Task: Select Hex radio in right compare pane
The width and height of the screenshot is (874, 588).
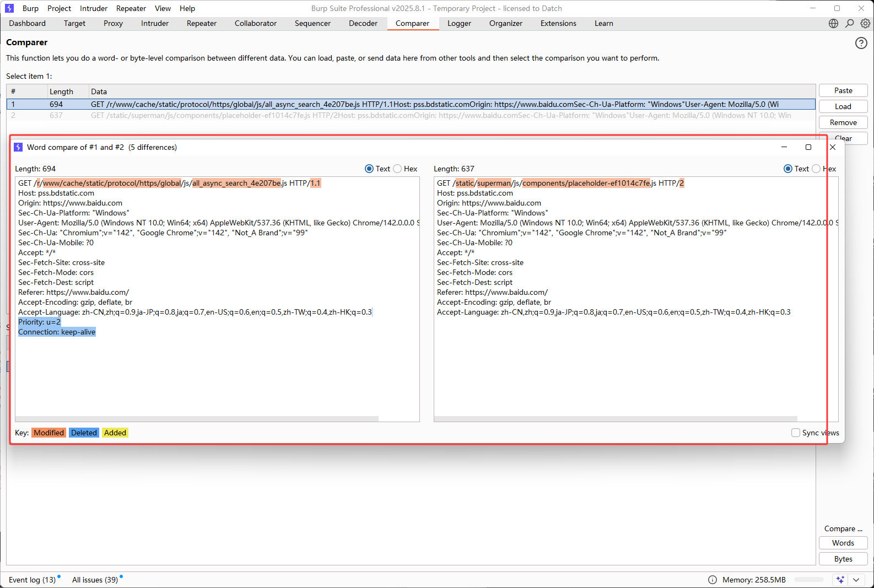Action: [x=816, y=169]
